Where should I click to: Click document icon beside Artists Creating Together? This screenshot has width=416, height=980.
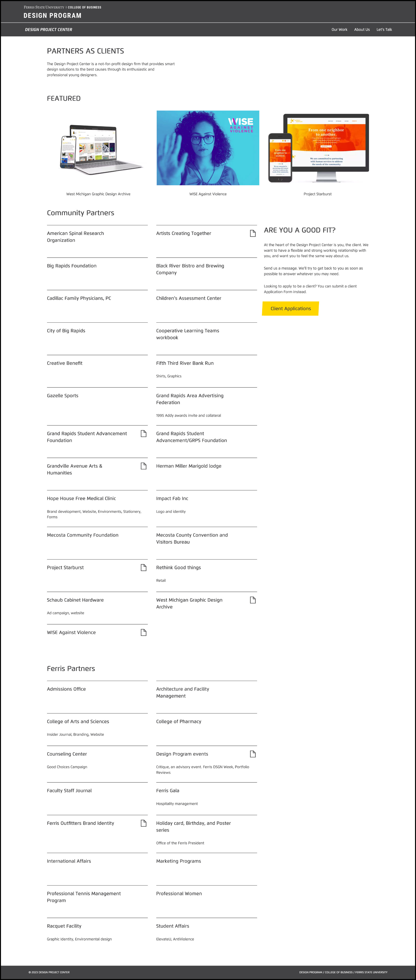253,233
